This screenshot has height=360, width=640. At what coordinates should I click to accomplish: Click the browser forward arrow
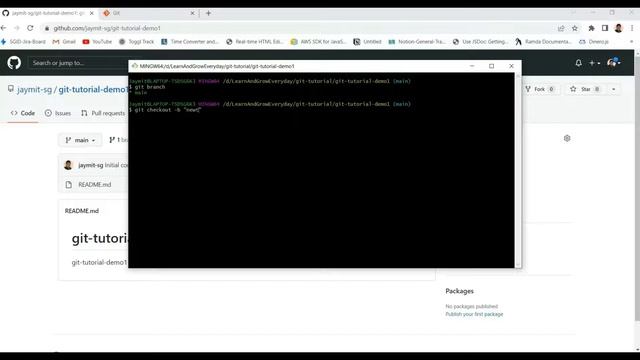tap(17, 28)
